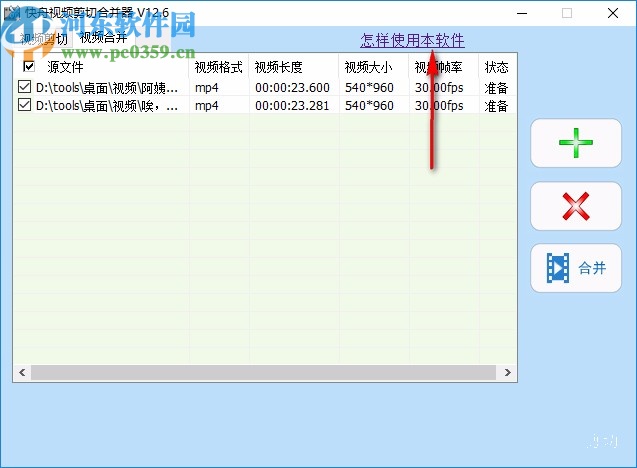Viewport: 637px width, 468px height.
Task: Click duration value 00:00:23.281
Action: coord(292,106)
